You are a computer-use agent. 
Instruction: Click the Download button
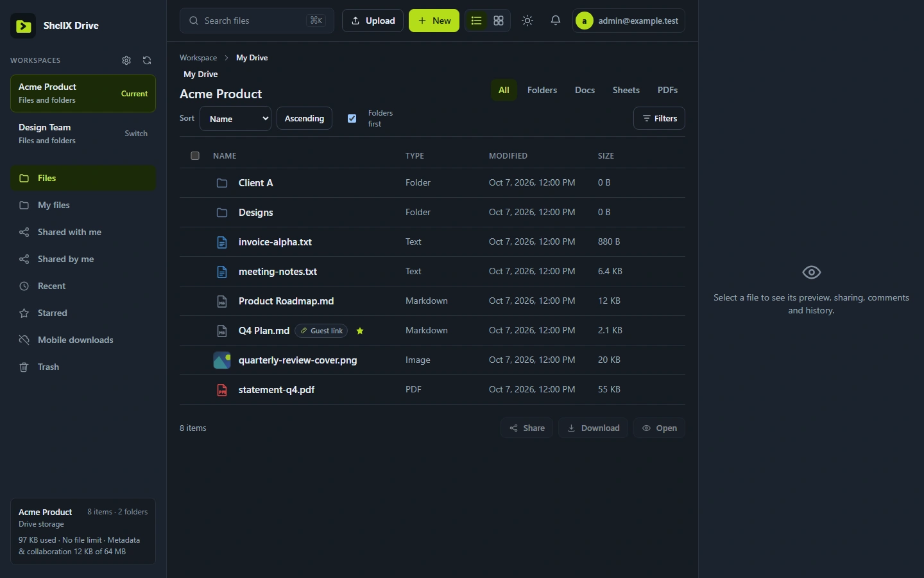pyautogui.click(x=593, y=428)
